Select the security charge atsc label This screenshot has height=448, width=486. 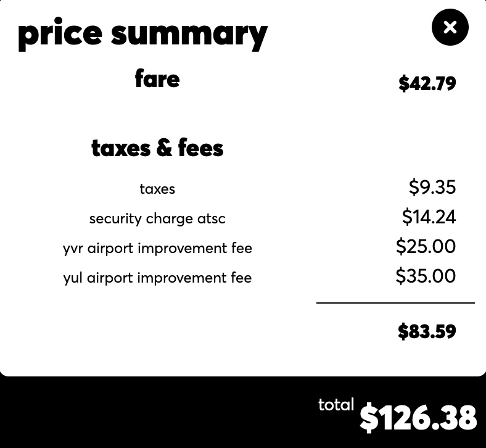point(157,218)
